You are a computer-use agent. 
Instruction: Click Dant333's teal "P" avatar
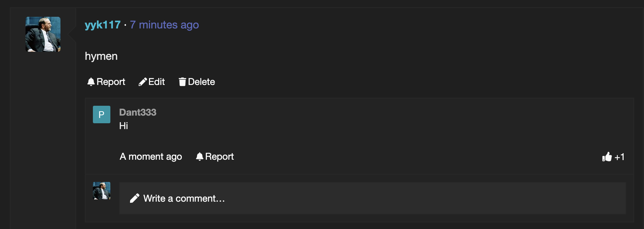102,114
